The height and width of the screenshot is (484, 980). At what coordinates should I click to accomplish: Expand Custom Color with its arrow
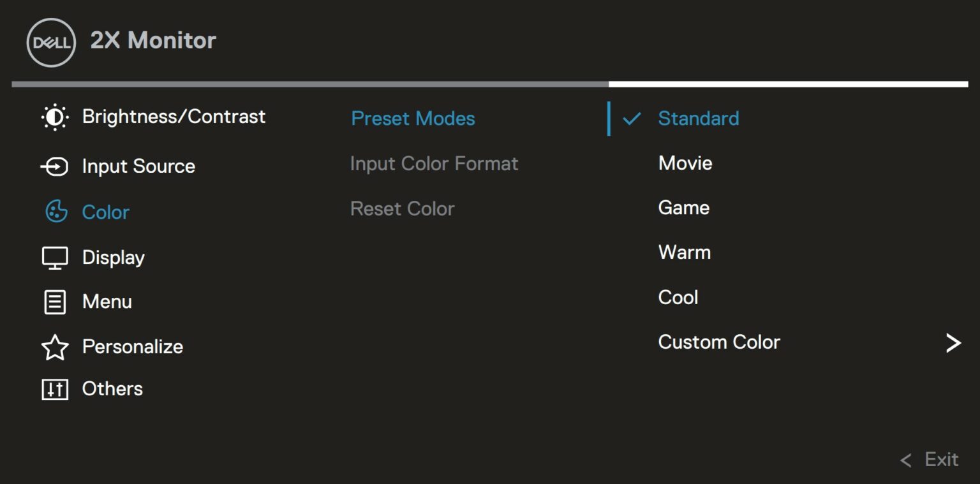pyautogui.click(x=953, y=342)
